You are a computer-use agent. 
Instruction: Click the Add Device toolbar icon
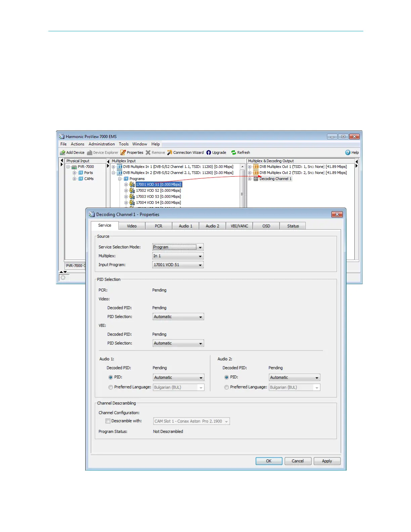62,152
